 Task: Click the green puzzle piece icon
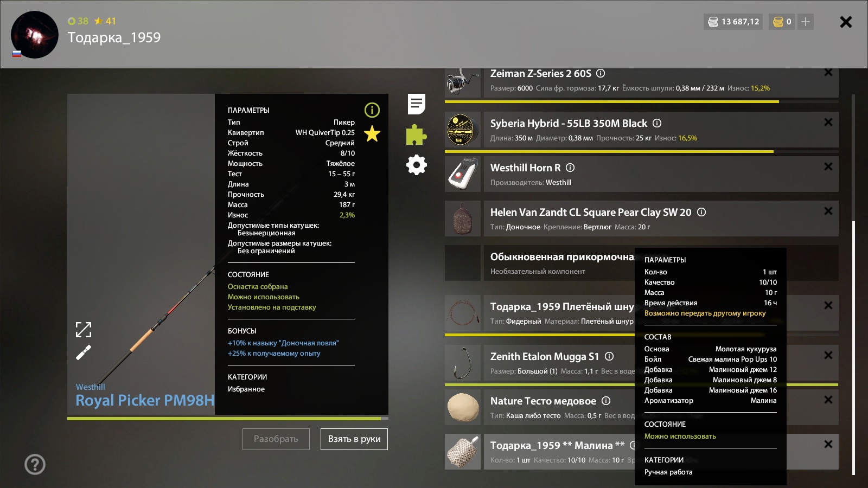[416, 134]
